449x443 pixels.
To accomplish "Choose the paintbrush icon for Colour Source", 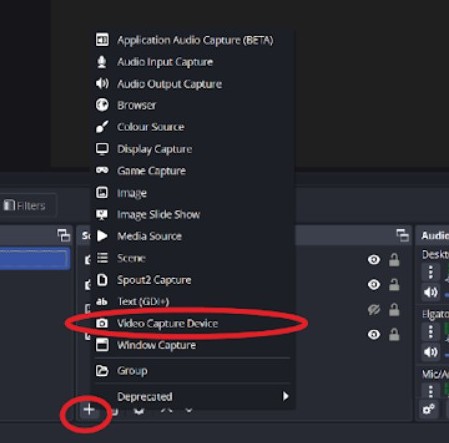I will 102,127.
